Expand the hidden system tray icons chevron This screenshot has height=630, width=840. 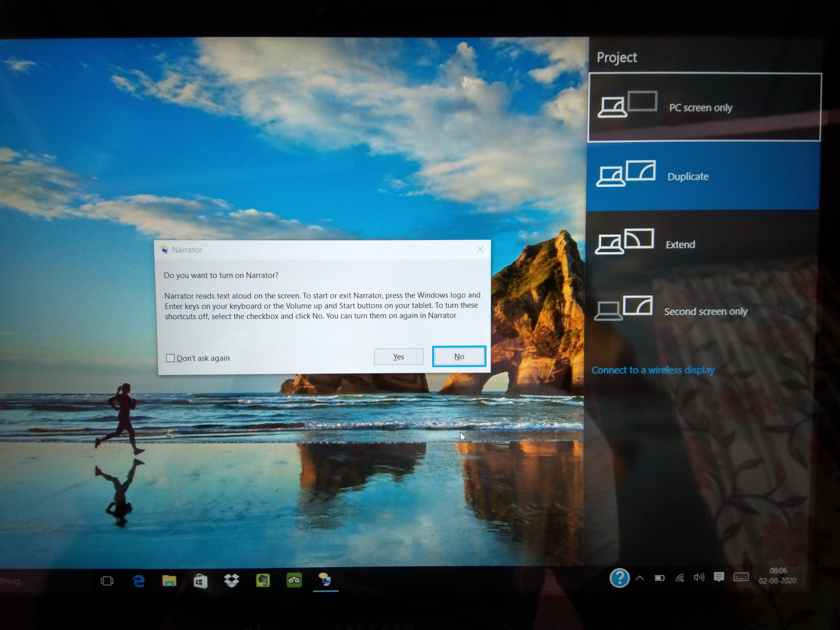point(639,578)
